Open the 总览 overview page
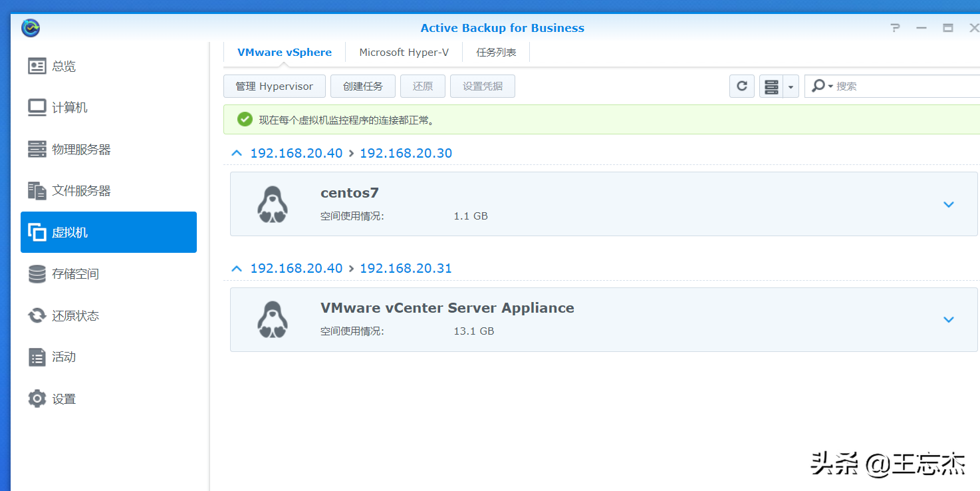980x491 pixels. pyautogui.click(x=108, y=67)
